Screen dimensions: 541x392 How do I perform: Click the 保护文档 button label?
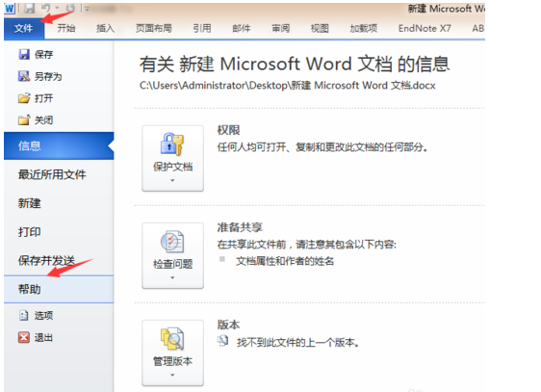[173, 167]
